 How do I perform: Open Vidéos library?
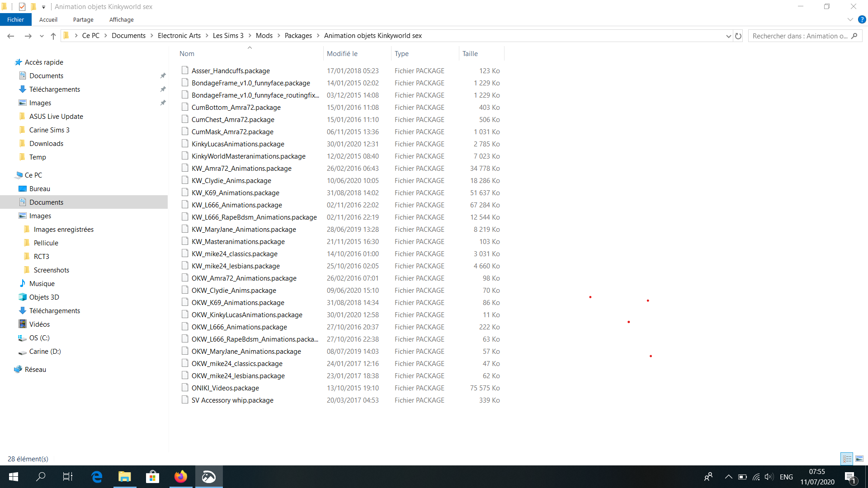pyautogui.click(x=40, y=324)
